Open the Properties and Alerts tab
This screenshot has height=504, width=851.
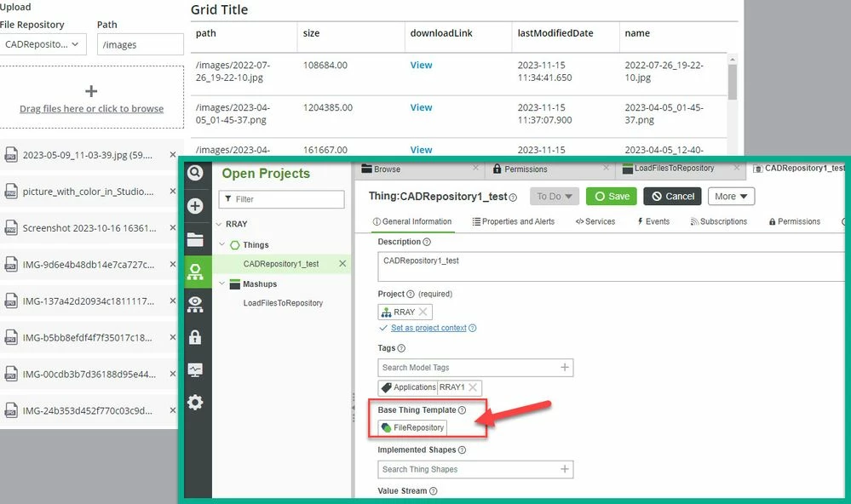514,221
